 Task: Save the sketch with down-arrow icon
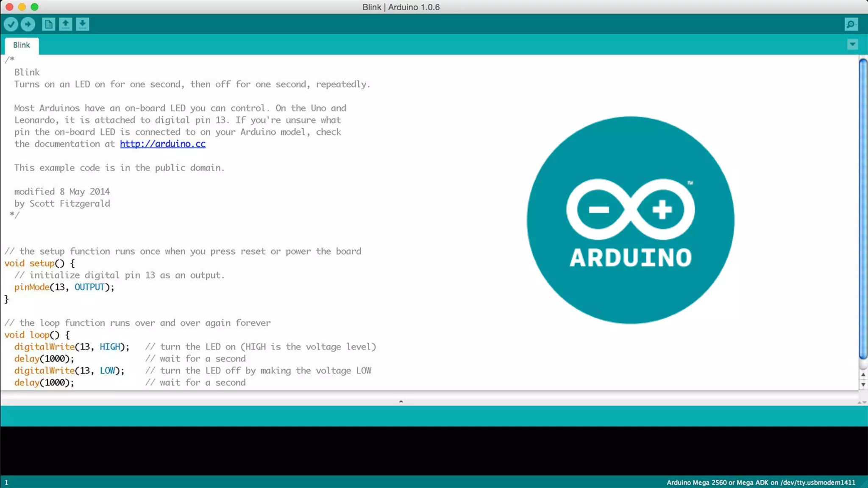pos(83,24)
